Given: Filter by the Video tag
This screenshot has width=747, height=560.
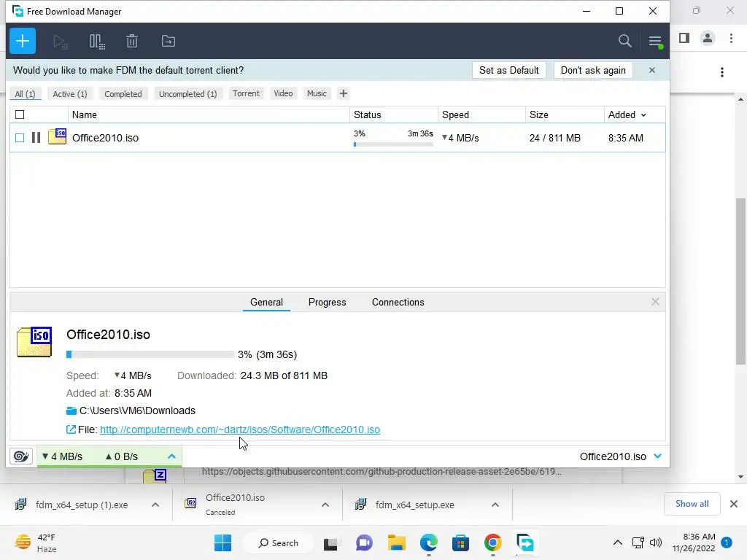Looking at the screenshot, I should [283, 93].
